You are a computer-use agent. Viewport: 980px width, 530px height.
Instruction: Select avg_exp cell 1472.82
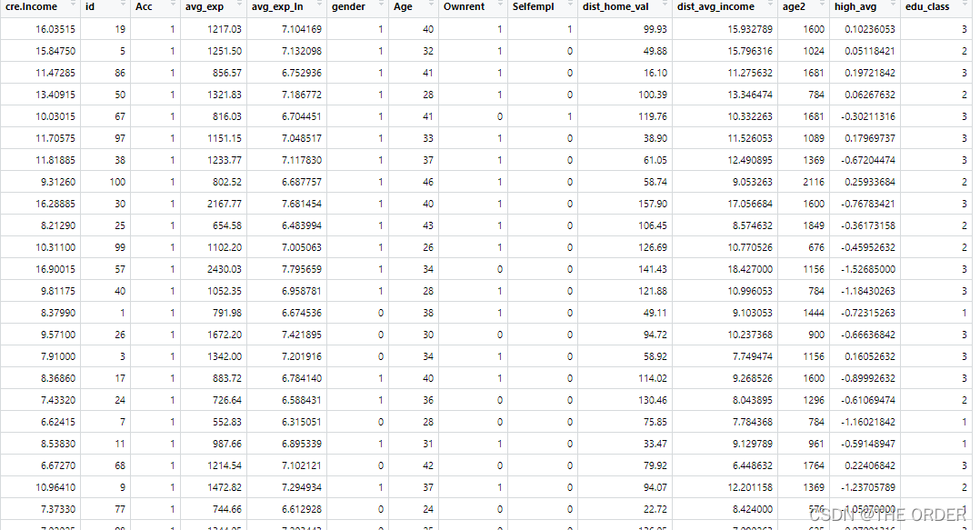tap(225, 488)
